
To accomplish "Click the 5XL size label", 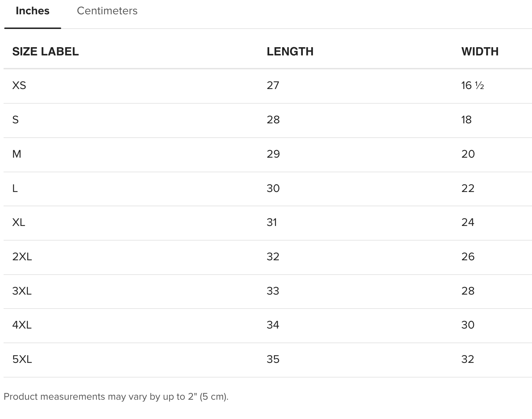I will coord(22,359).
